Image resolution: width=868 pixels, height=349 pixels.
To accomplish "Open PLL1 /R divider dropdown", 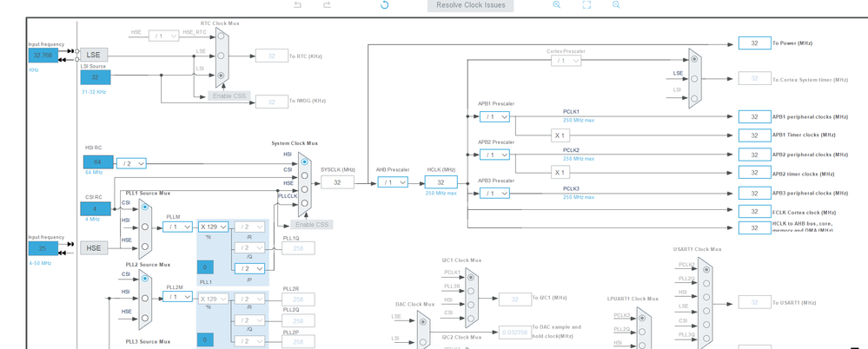I will click(x=249, y=227).
